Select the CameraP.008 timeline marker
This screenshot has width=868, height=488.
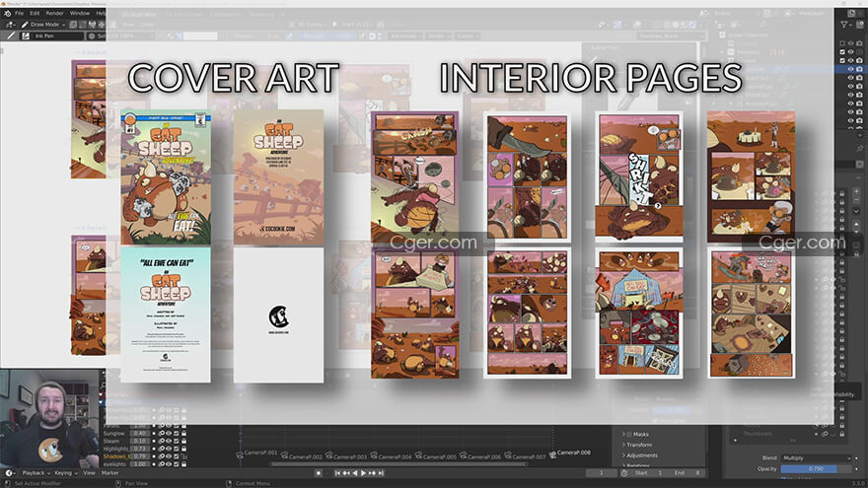[x=571, y=453]
